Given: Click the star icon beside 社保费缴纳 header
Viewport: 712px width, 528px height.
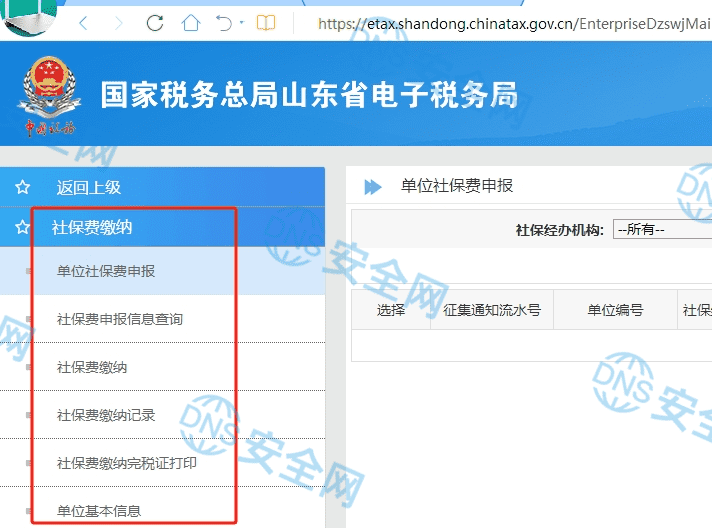Looking at the screenshot, I should [22, 227].
